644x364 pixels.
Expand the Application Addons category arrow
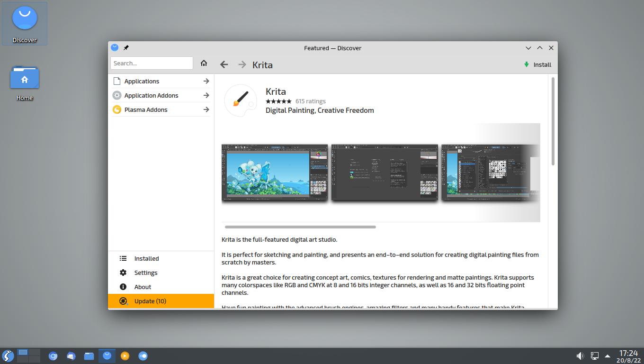pyautogui.click(x=206, y=95)
